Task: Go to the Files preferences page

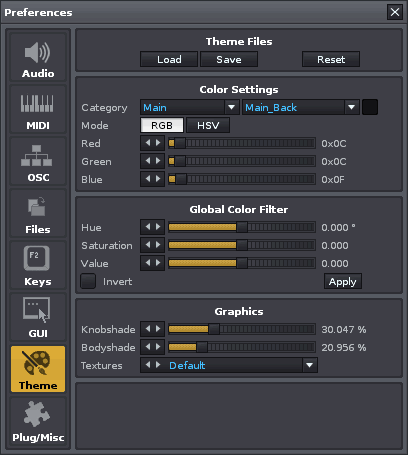Action: 38,214
